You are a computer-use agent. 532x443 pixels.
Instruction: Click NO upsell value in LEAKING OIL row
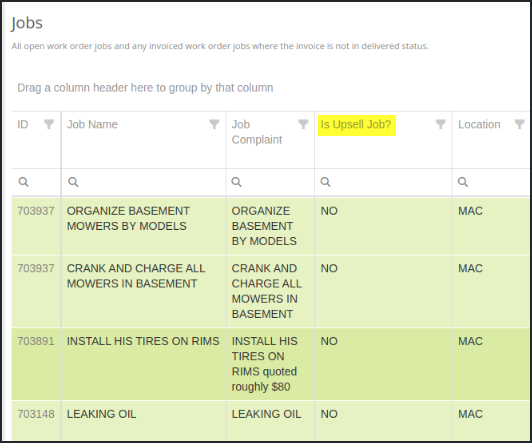(329, 414)
